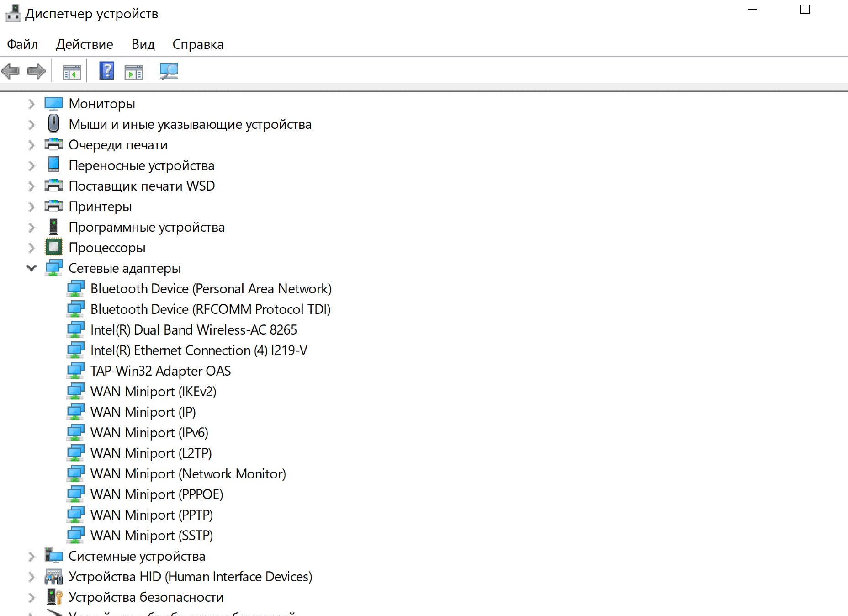Expand the Системные устройства category
Viewport: 848px width, 616px height.
[x=31, y=557]
